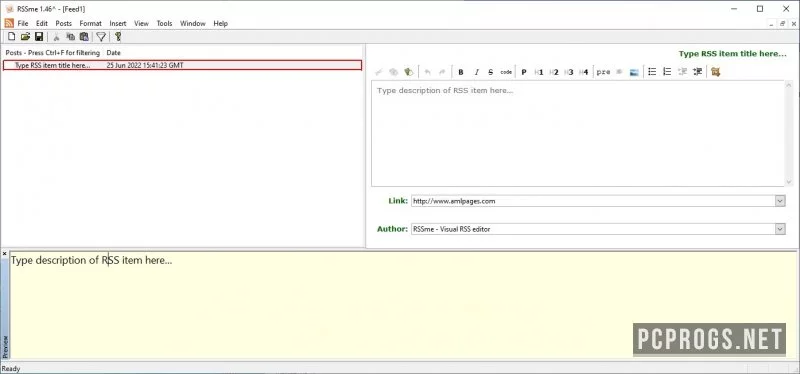The width and height of the screenshot is (800, 374).
Task: Click the undo arrow in editor toolbar
Action: click(428, 72)
